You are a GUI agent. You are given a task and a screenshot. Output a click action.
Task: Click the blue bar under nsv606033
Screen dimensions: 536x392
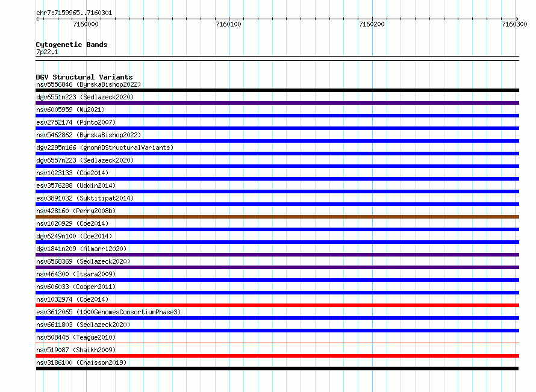(277, 293)
